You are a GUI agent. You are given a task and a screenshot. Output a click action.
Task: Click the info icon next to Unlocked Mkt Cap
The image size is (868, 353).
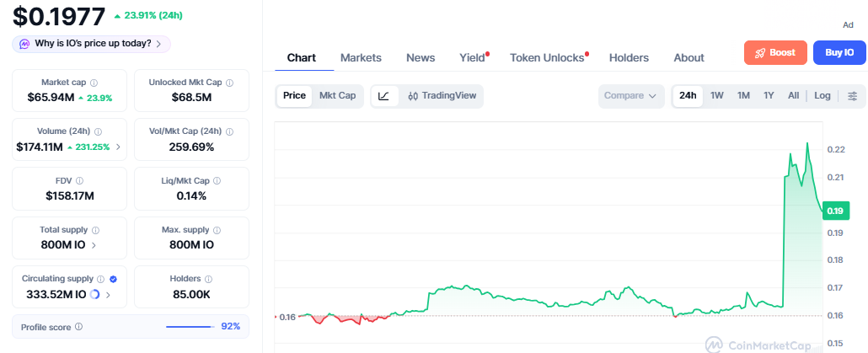point(230,83)
